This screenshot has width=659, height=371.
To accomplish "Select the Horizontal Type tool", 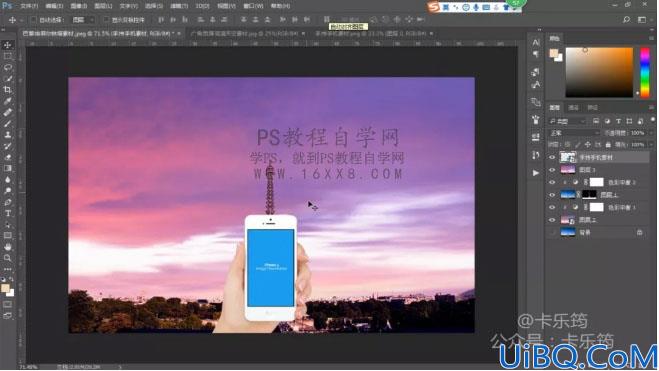I will (8, 213).
